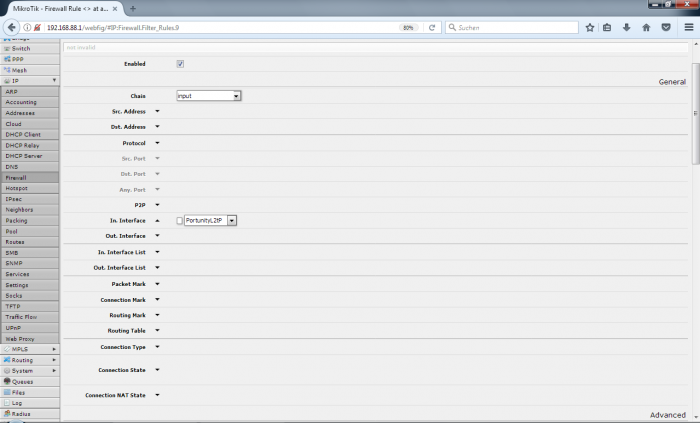Viewport: 700px width, 423px height.
Task: Bookmark this page with the star icon
Action: (x=588, y=27)
